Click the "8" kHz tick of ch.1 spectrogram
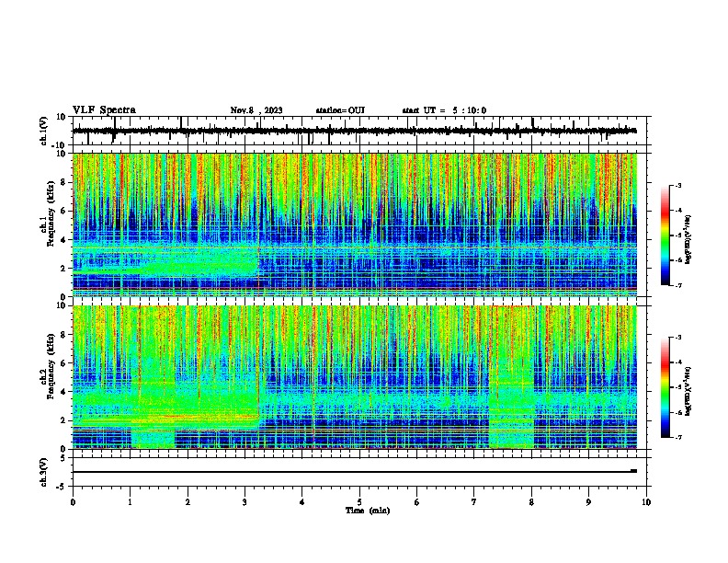728x563 pixels. pyautogui.click(x=64, y=182)
